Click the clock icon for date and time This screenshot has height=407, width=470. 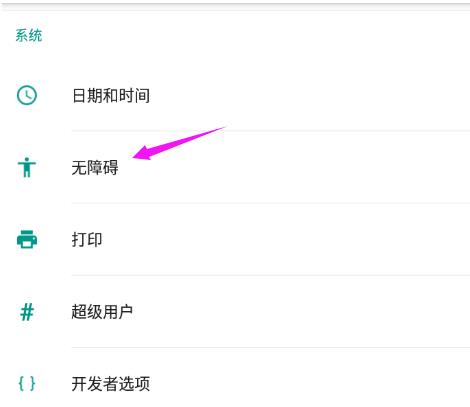pos(27,95)
